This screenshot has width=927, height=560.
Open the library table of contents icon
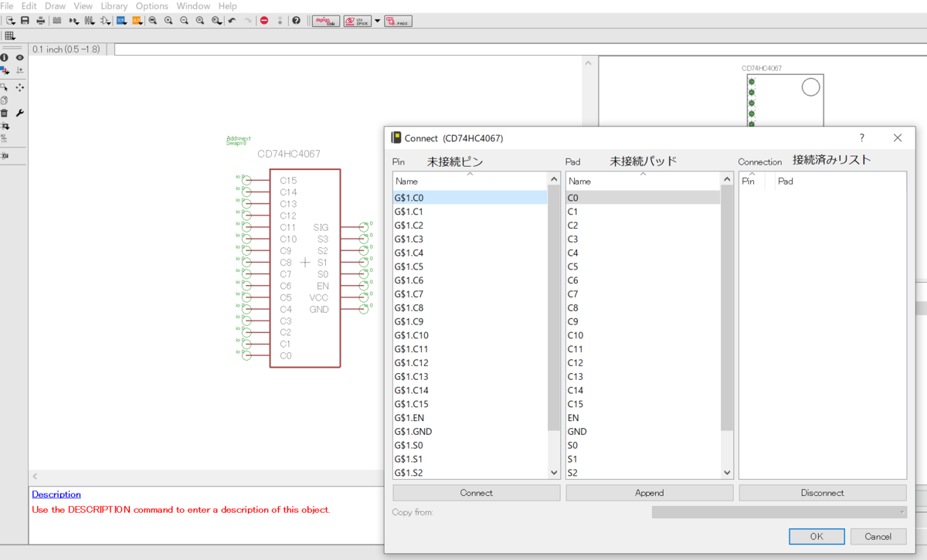(56, 21)
